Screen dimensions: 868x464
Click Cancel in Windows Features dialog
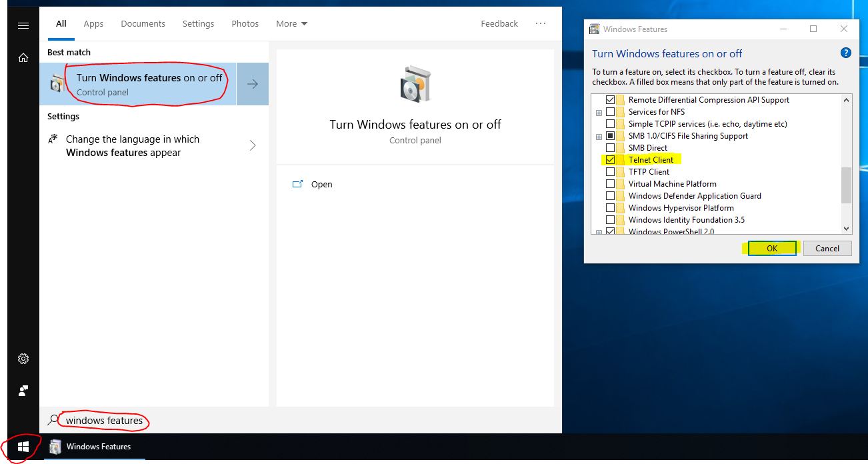point(827,248)
